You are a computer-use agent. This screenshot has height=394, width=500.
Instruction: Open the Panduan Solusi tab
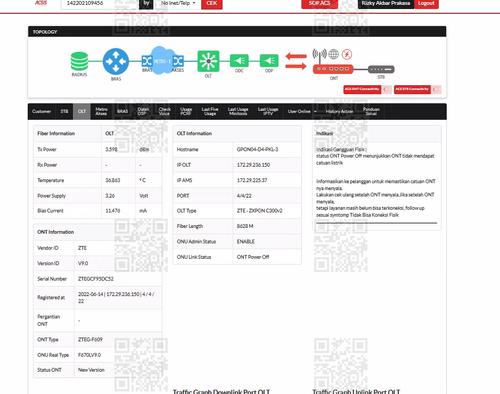371,111
